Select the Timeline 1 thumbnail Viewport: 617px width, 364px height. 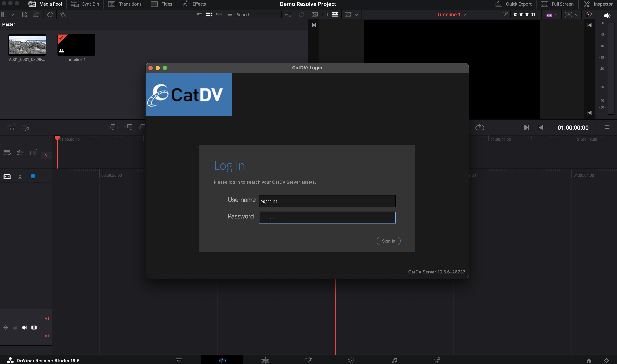click(x=76, y=45)
